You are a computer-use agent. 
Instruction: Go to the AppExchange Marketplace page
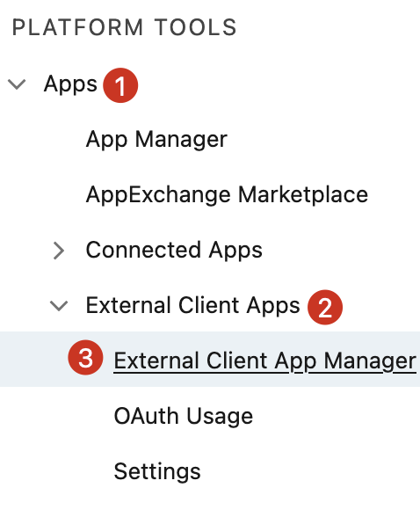227,194
